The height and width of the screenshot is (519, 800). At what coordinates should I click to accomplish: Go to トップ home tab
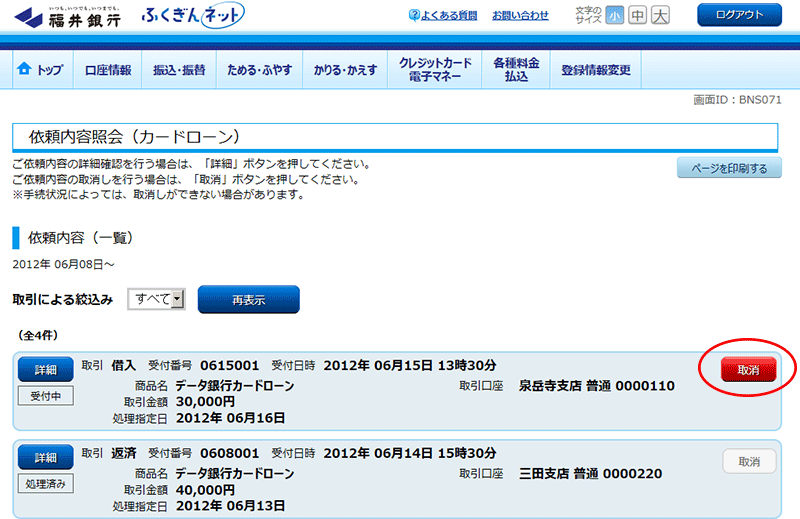pyautogui.click(x=41, y=70)
